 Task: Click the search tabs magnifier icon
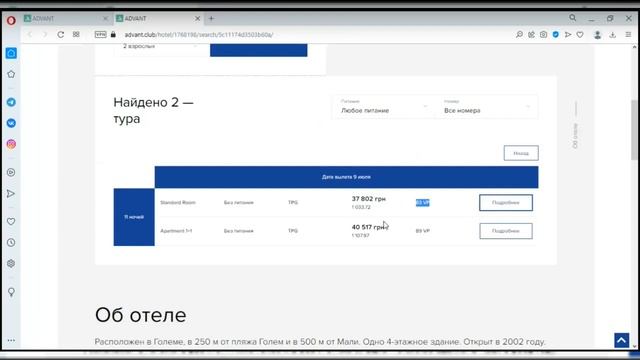tap(573, 18)
